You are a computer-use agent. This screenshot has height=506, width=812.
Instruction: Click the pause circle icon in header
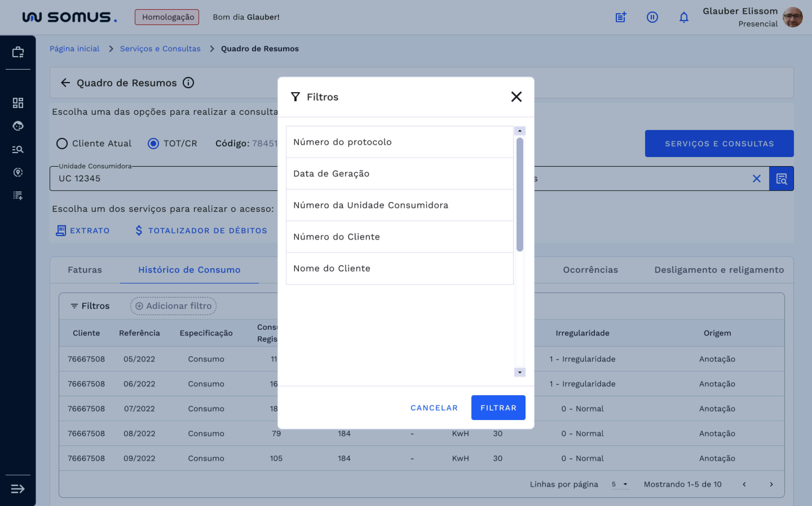point(652,17)
